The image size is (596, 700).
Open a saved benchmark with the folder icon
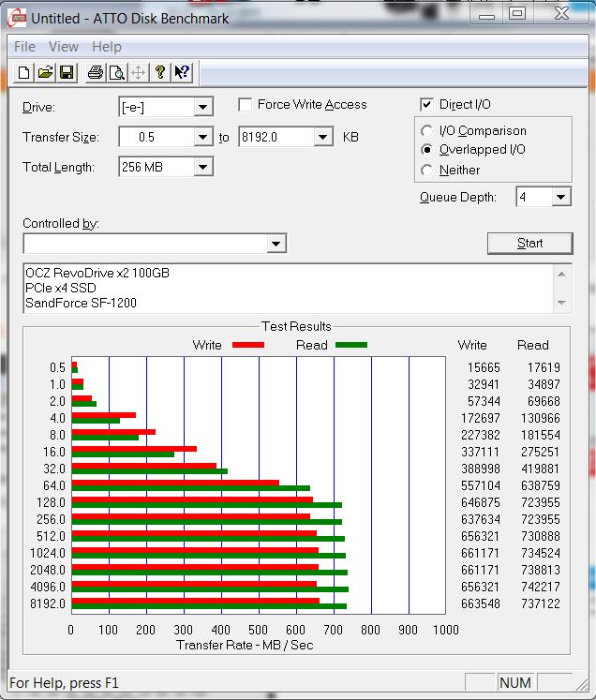point(45,73)
